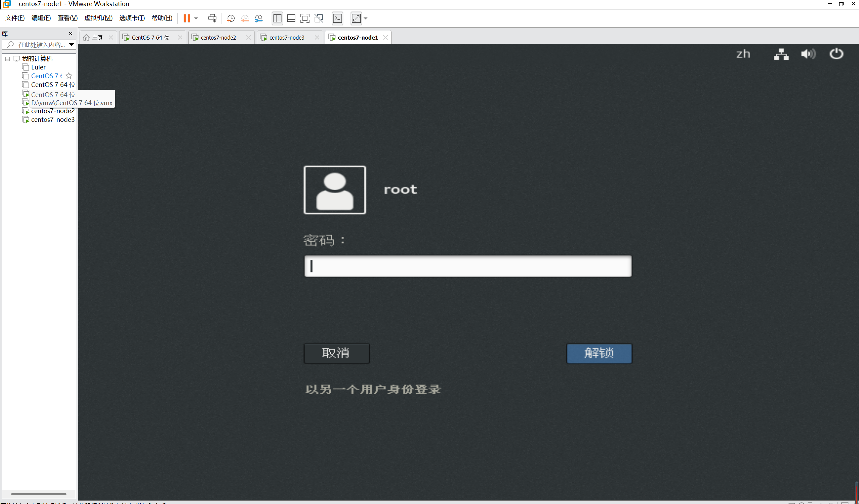Click 以另一个用户身份登录 link
Viewport: 859px width, 504px height.
(x=373, y=389)
